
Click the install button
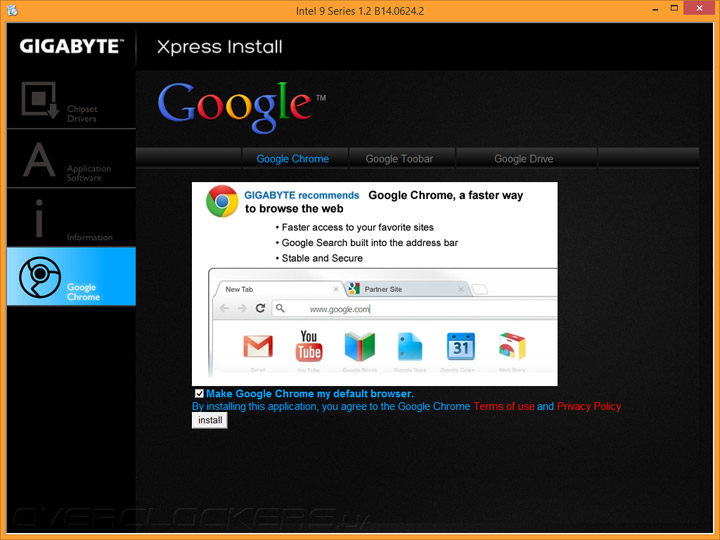point(210,420)
